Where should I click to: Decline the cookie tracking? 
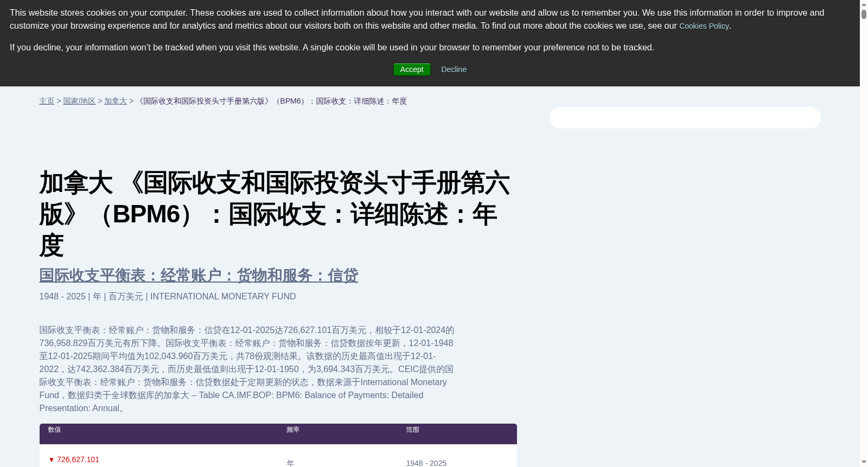(x=454, y=69)
